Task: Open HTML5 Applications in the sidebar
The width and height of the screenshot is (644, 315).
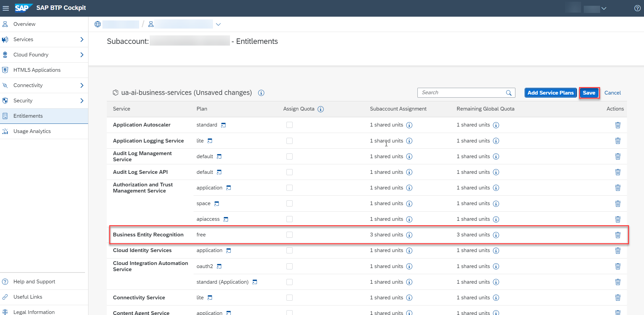Action: point(44,70)
